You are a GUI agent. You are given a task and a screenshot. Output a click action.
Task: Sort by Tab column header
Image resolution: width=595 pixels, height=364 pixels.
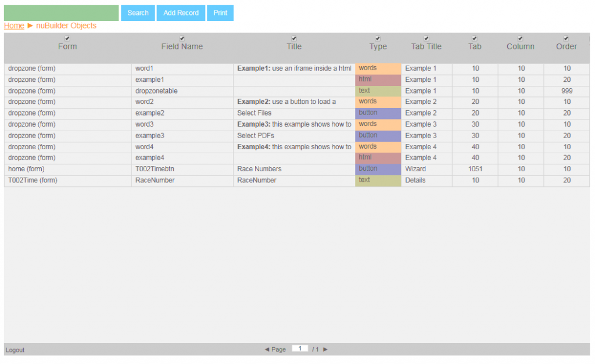(x=475, y=46)
